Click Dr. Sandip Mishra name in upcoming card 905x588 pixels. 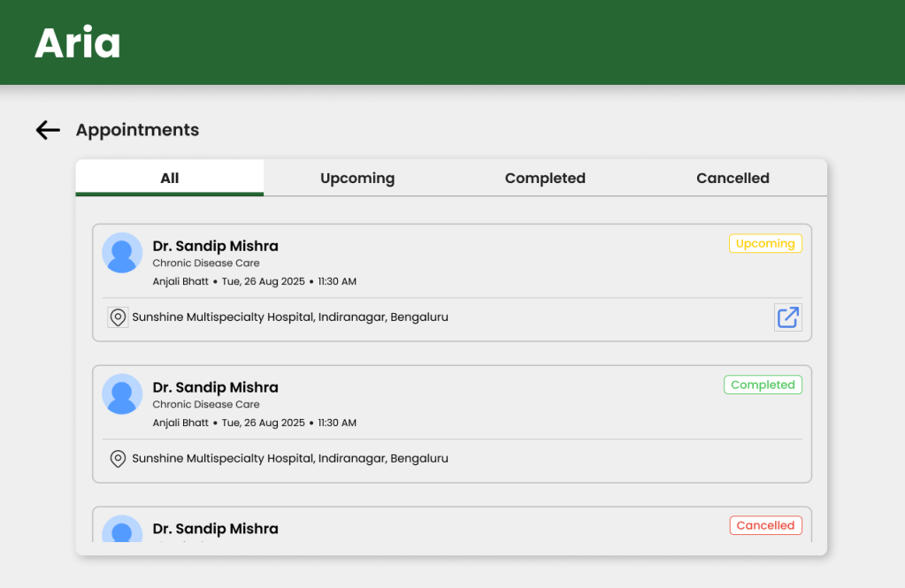[x=215, y=246]
